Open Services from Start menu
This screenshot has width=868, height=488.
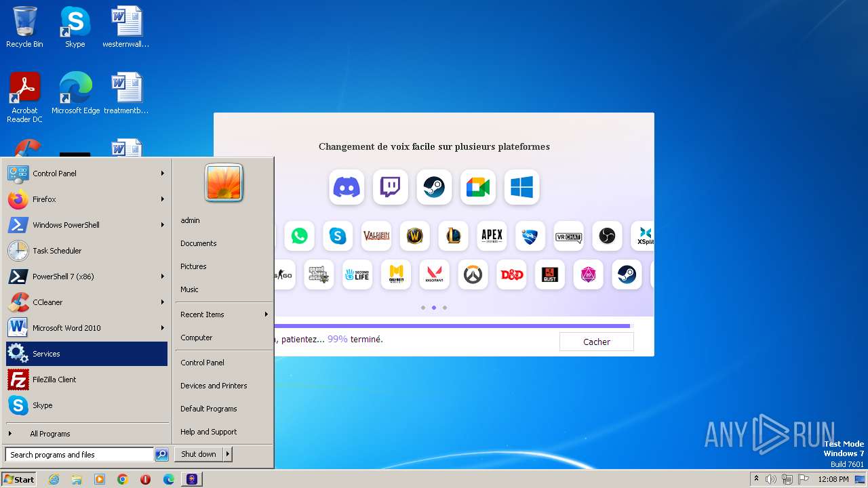pos(86,354)
